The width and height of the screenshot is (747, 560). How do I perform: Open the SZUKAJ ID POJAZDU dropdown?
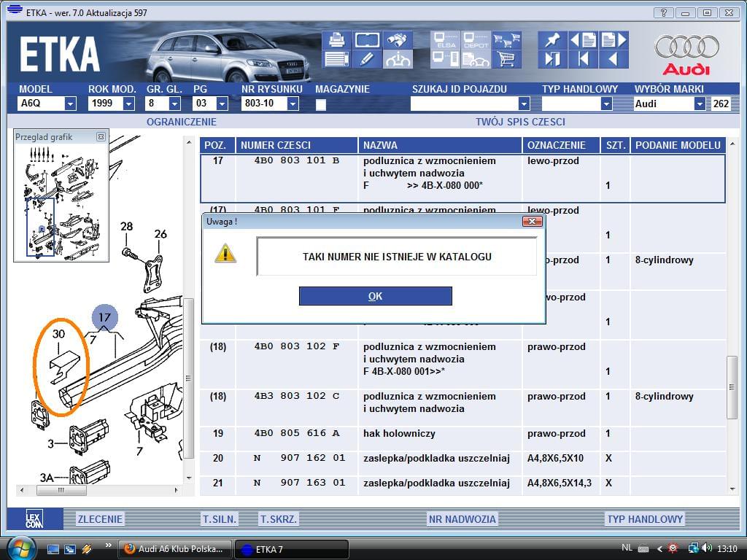click(x=524, y=104)
